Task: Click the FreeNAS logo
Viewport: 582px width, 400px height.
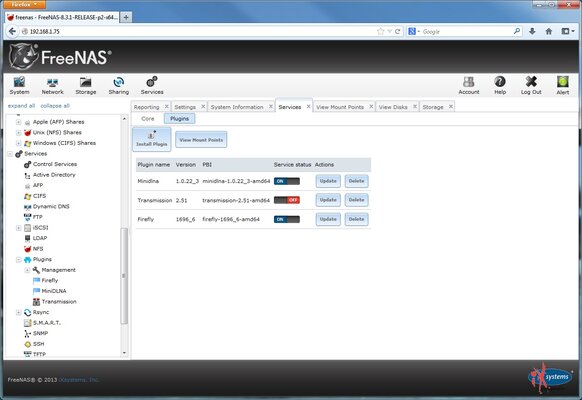Action: pyautogui.click(x=60, y=57)
